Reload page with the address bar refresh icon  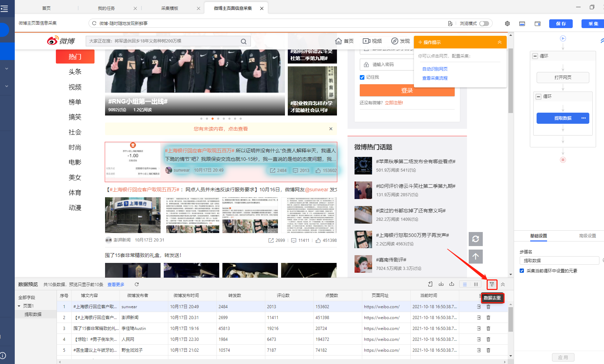click(x=94, y=24)
